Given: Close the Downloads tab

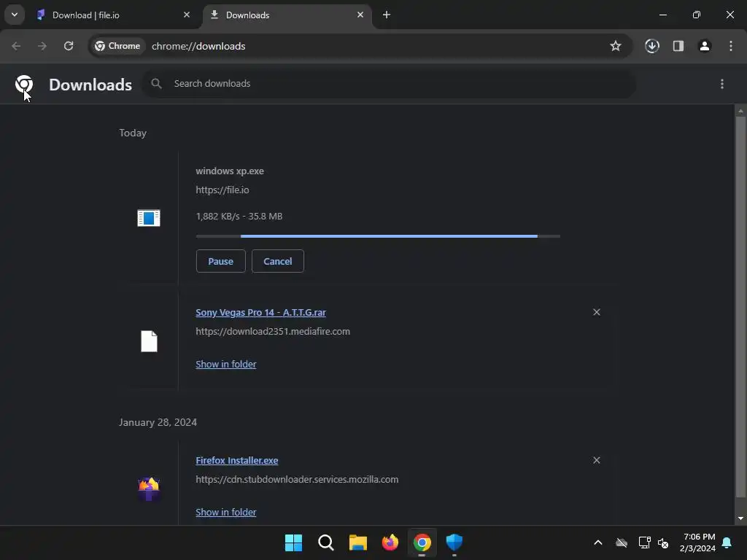Looking at the screenshot, I should pos(360,15).
